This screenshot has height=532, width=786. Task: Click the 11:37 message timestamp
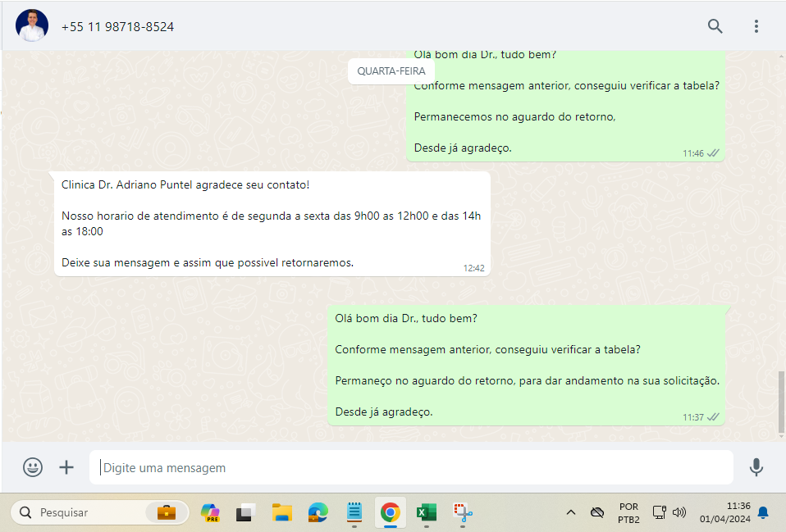(x=693, y=417)
